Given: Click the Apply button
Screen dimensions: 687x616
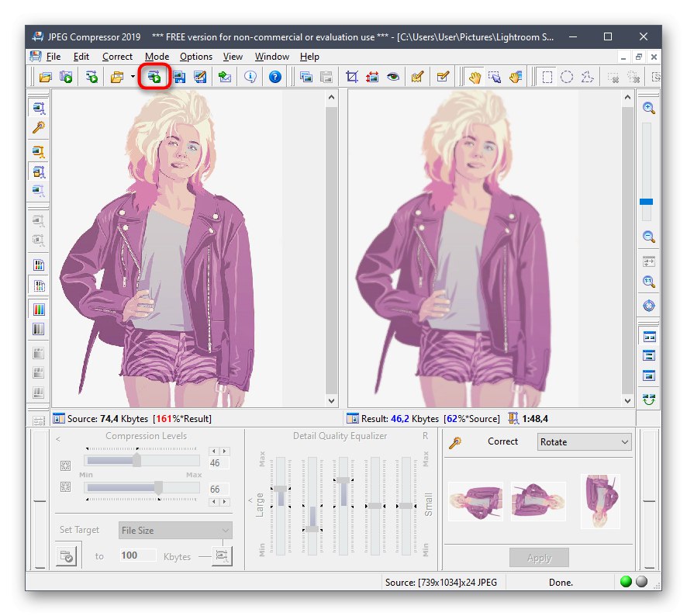Looking at the screenshot, I should click(539, 558).
